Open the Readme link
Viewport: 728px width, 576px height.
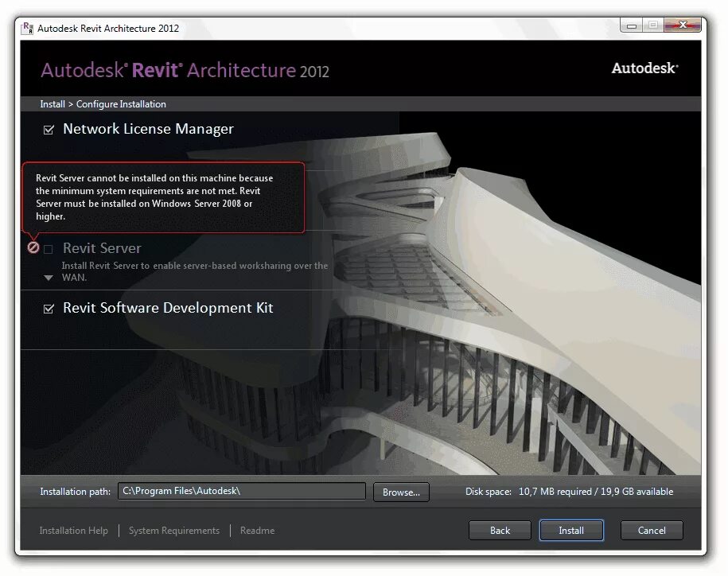coord(257,531)
